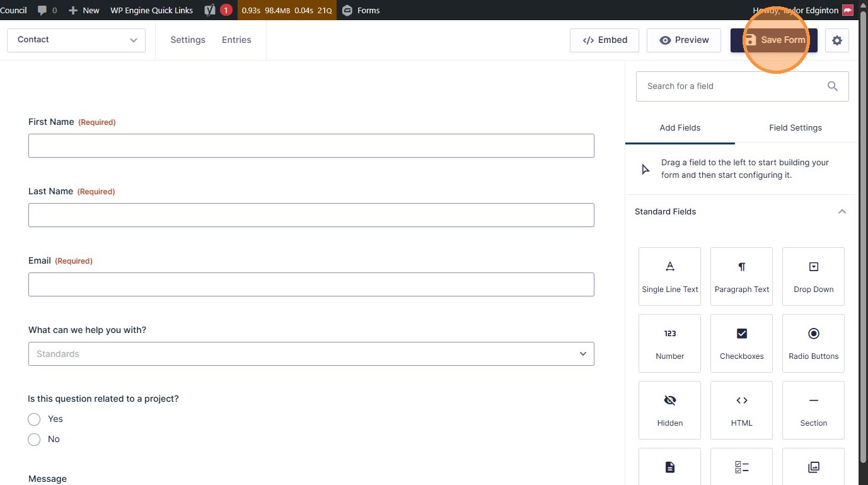Open the New content menu
This screenshot has height=485, width=868.
coord(84,10)
